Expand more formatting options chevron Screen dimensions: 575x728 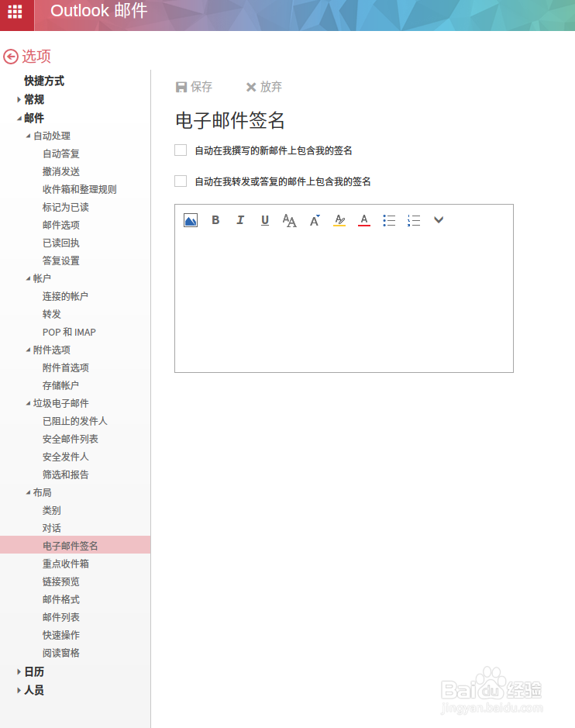tap(439, 219)
